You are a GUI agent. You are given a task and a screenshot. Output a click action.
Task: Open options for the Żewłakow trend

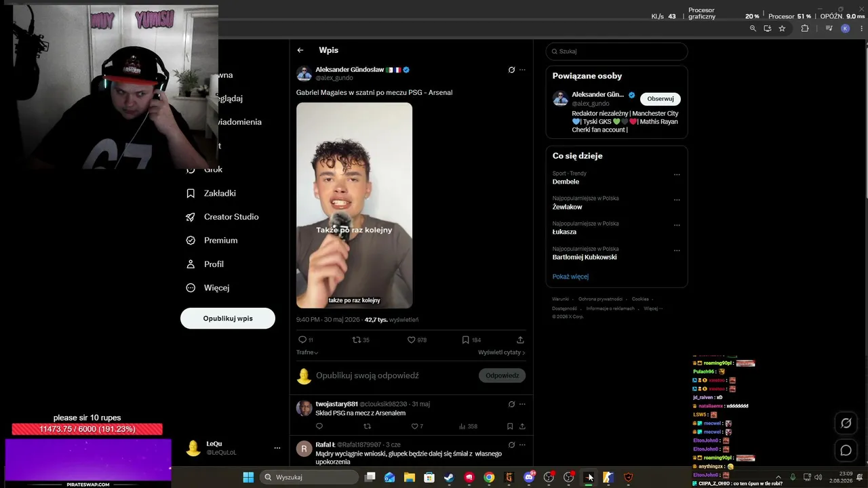[x=677, y=200]
